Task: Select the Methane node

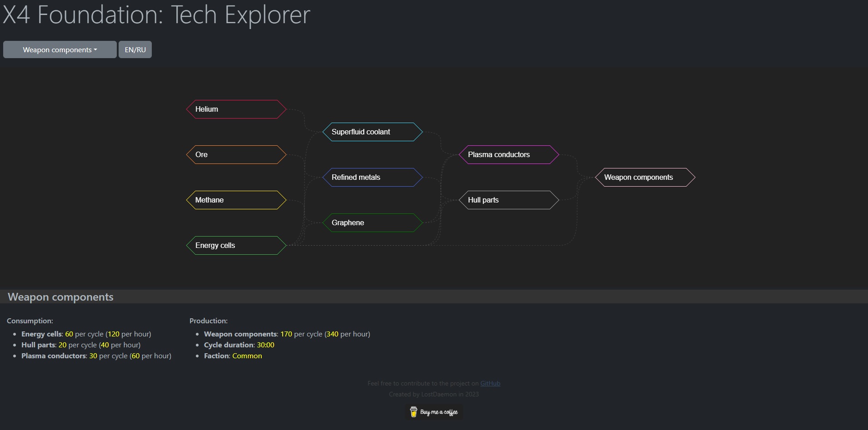Action: (236, 200)
